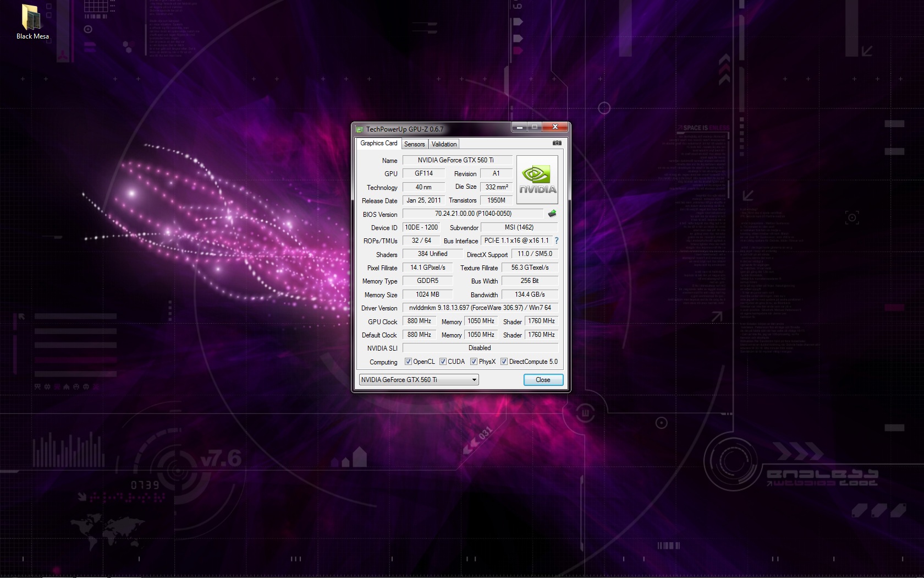Open the Black Mesa desktop folder

click(x=32, y=22)
